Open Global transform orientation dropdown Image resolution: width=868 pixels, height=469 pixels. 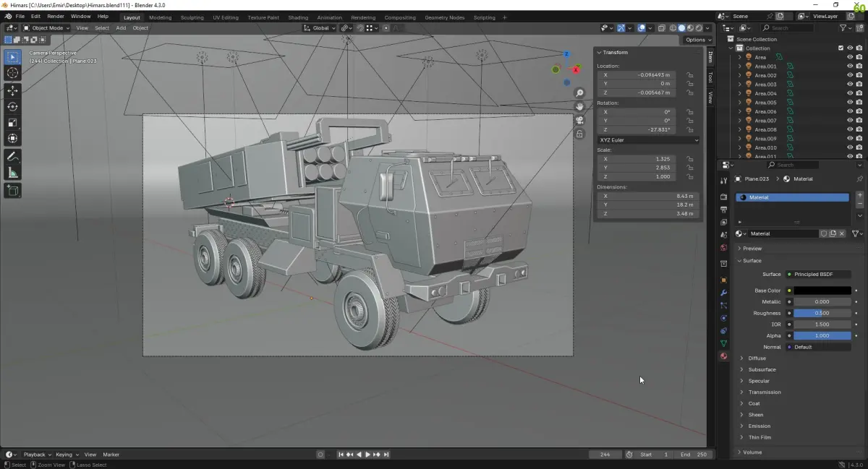pos(318,28)
